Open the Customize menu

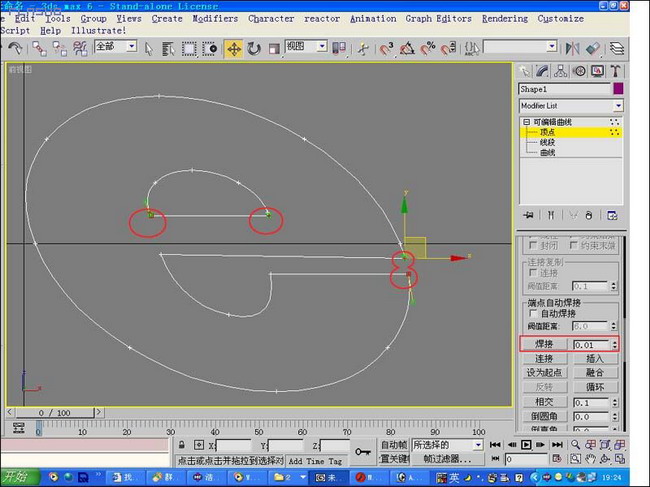pos(560,19)
